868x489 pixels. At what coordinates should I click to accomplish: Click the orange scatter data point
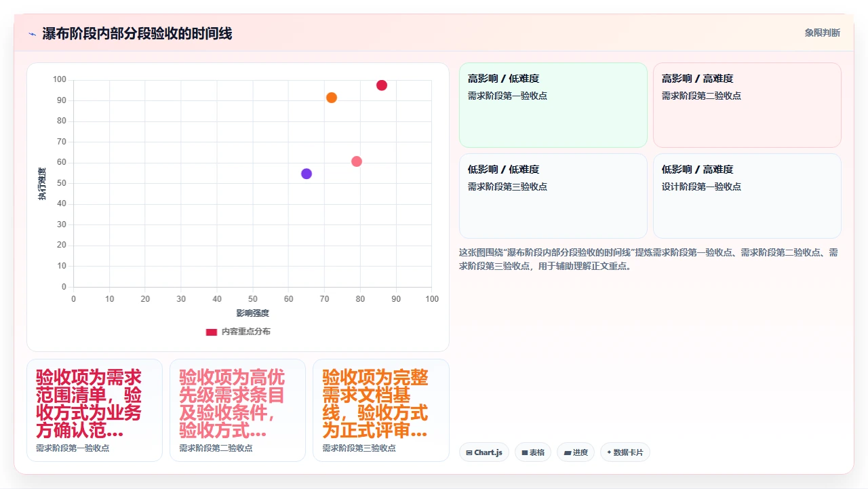332,98
